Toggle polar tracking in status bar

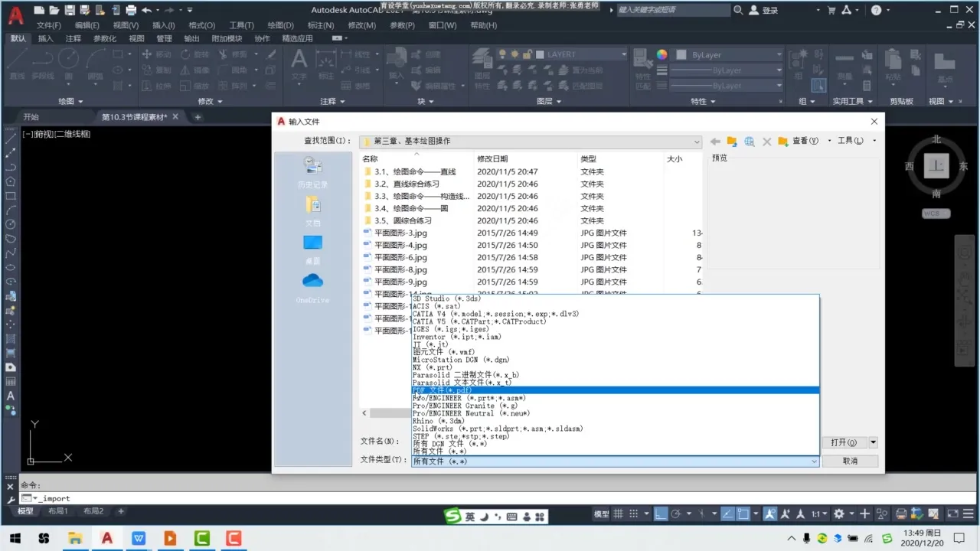(x=678, y=514)
